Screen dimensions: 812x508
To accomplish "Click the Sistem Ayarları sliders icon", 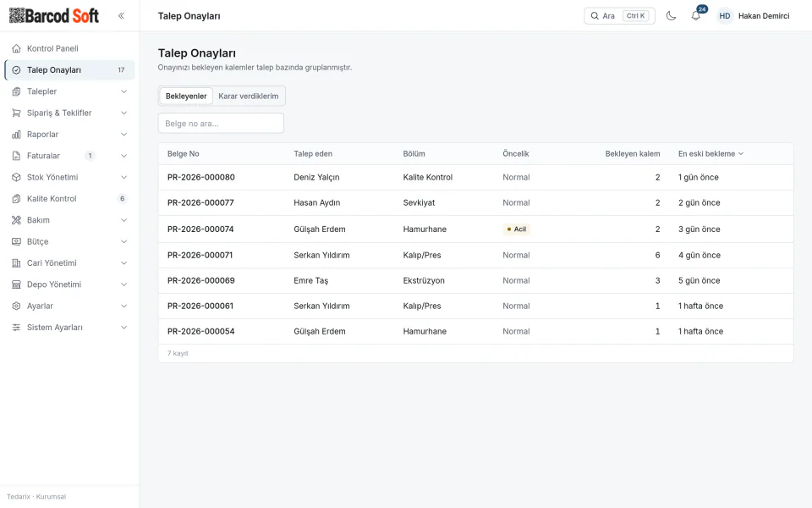I will coord(17,328).
